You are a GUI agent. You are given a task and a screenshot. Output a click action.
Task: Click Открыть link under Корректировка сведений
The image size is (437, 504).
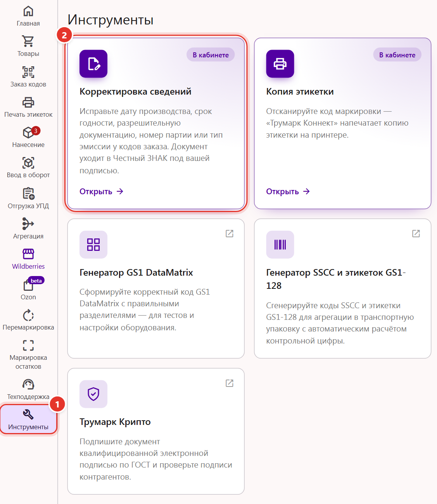pyautogui.click(x=102, y=192)
